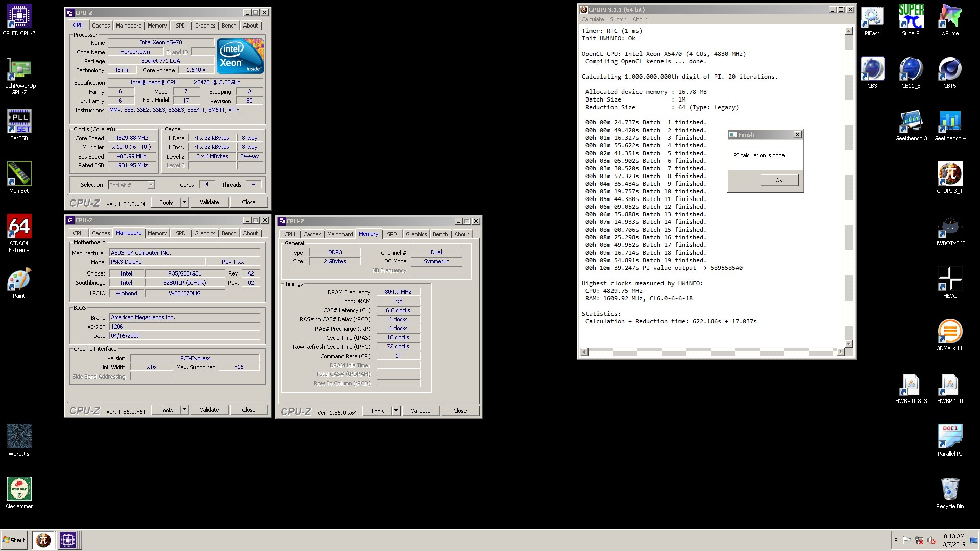
Task: Open the Start menu
Action: point(14,540)
